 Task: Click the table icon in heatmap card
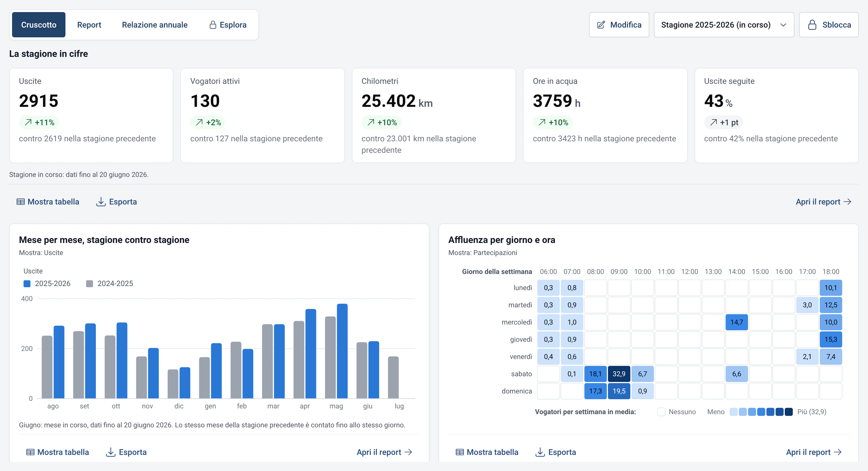[460, 452]
